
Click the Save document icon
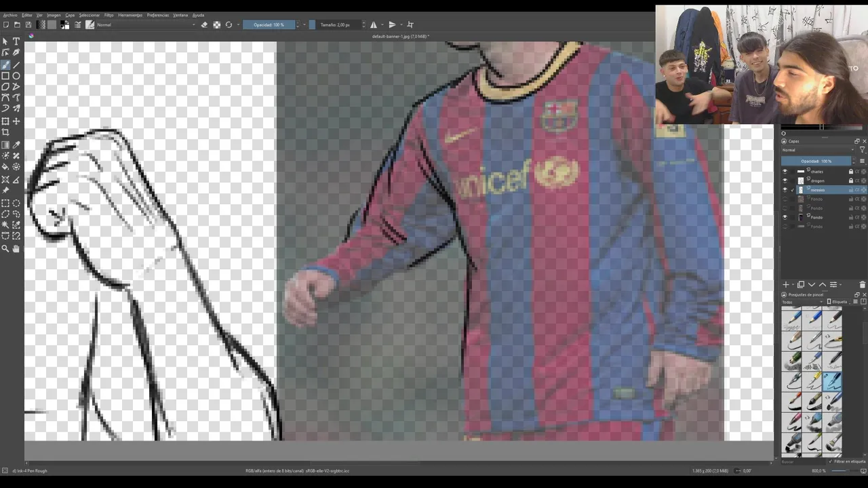28,25
